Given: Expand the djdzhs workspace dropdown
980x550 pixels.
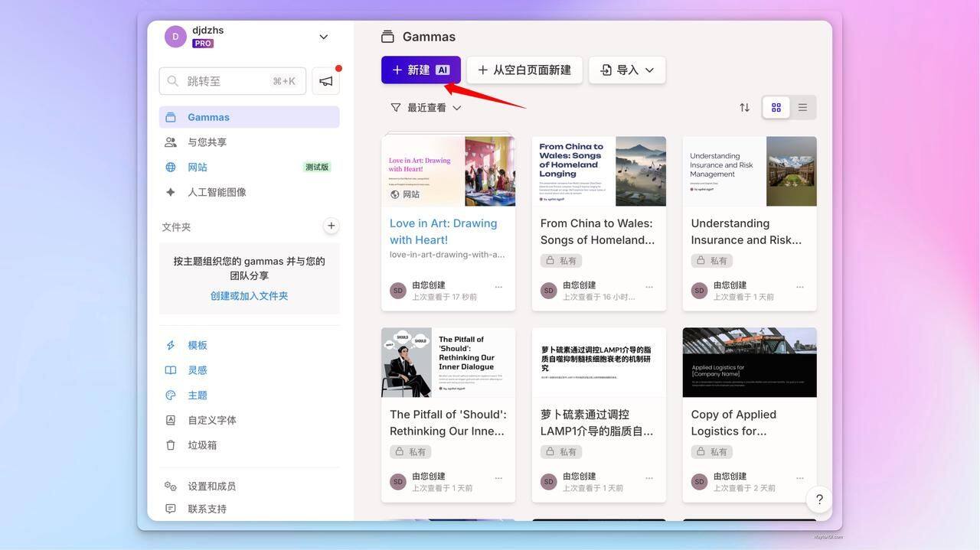Looking at the screenshot, I should click(323, 37).
